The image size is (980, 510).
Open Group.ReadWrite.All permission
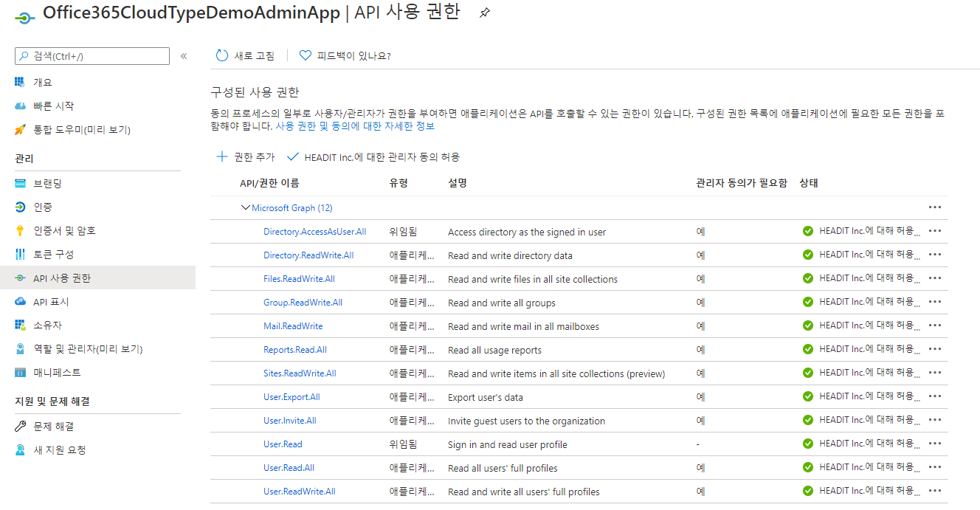point(303,303)
